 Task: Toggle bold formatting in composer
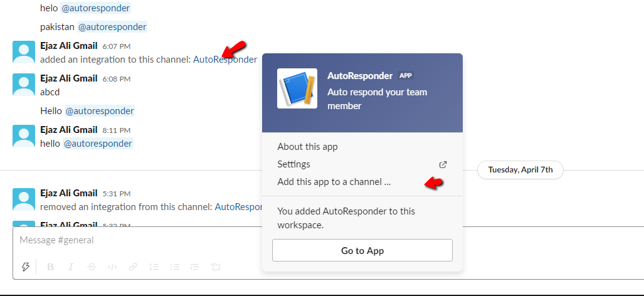click(51, 267)
